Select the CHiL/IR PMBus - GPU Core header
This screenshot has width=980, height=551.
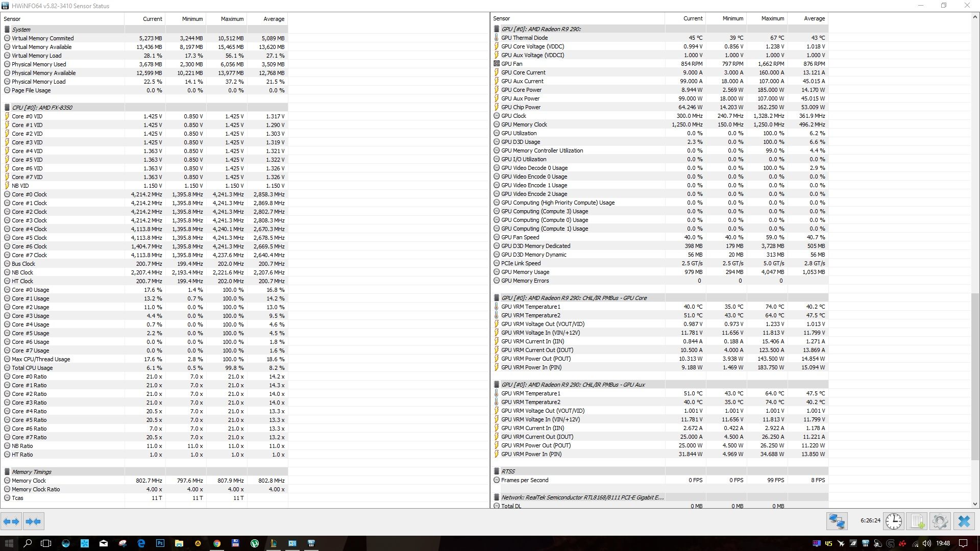(x=659, y=298)
